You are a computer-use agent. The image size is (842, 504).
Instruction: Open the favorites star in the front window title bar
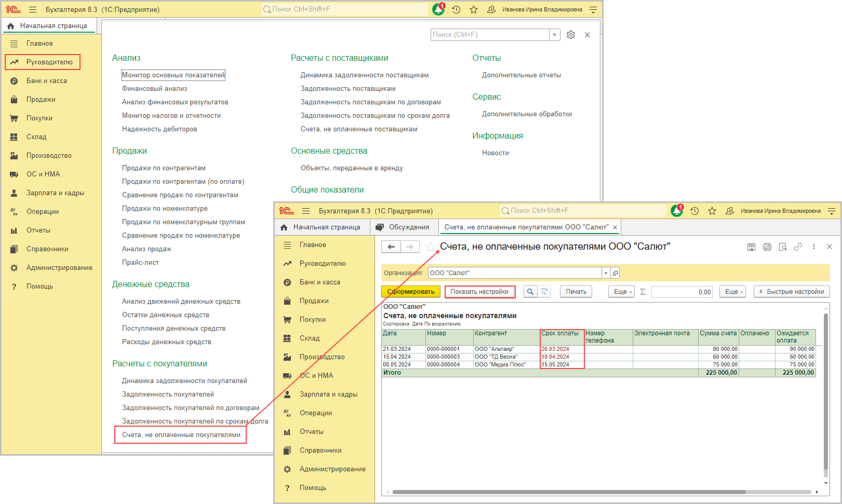(x=712, y=211)
